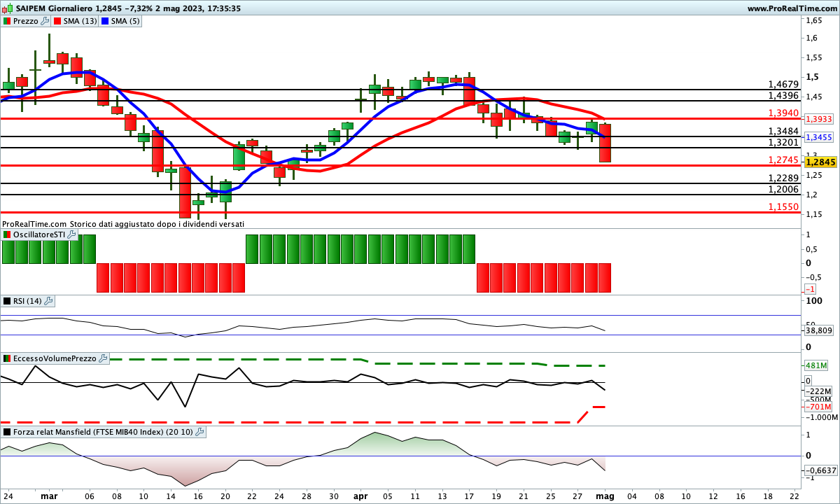This screenshot has width=840, height=504.
Task: Open EccessoVolumePrezzo wrench settings
Action: coord(103,358)
